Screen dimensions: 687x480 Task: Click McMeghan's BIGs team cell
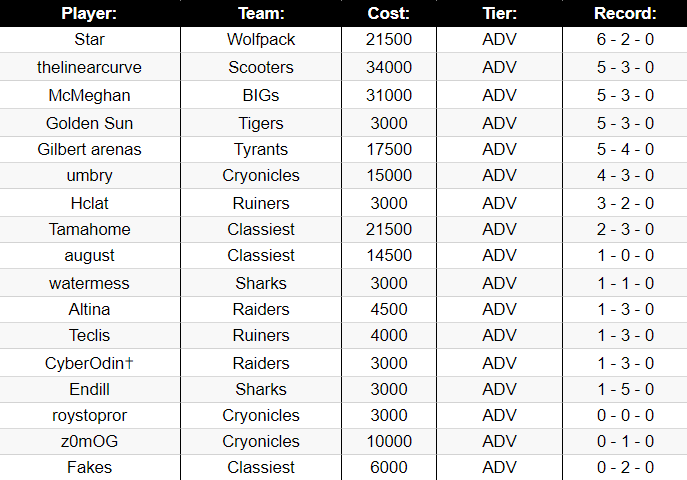click(261, 95)
